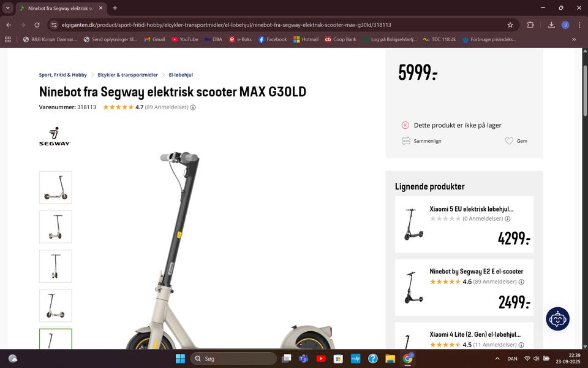Click the Windows taskbar search field
This screenshot has height=368, width=588.
(233, 359)
